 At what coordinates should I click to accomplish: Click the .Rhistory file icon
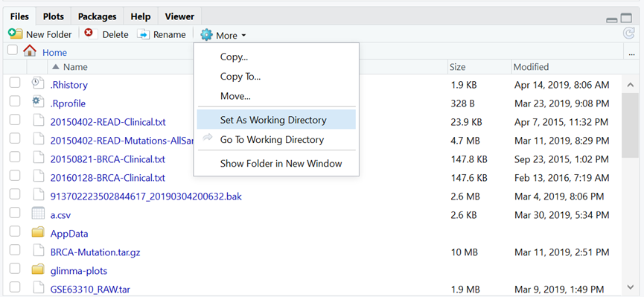tap(38, 83)
